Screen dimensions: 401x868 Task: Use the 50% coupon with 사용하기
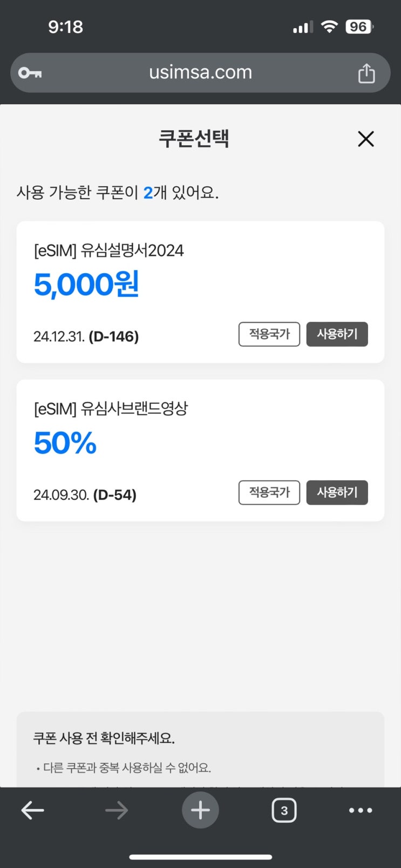click(337, 492)
